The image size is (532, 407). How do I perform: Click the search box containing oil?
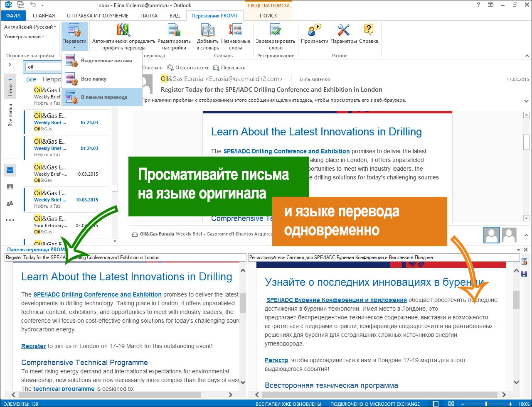(43, 66)
